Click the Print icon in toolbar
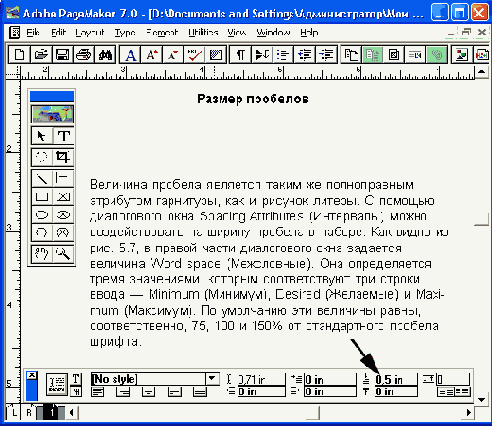This screenshot has height=426, width=492. click(83, 54)
